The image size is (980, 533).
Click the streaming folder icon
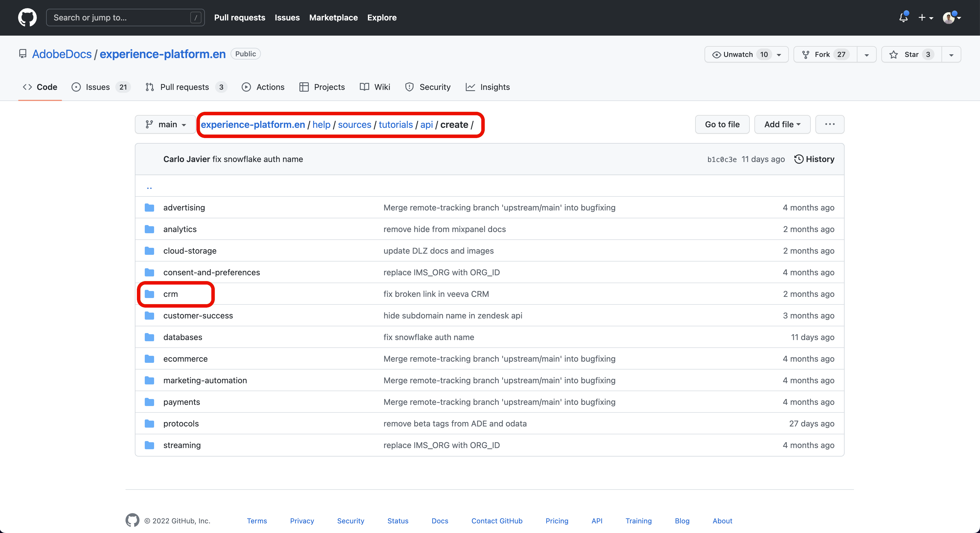click(x=149, y=445)
